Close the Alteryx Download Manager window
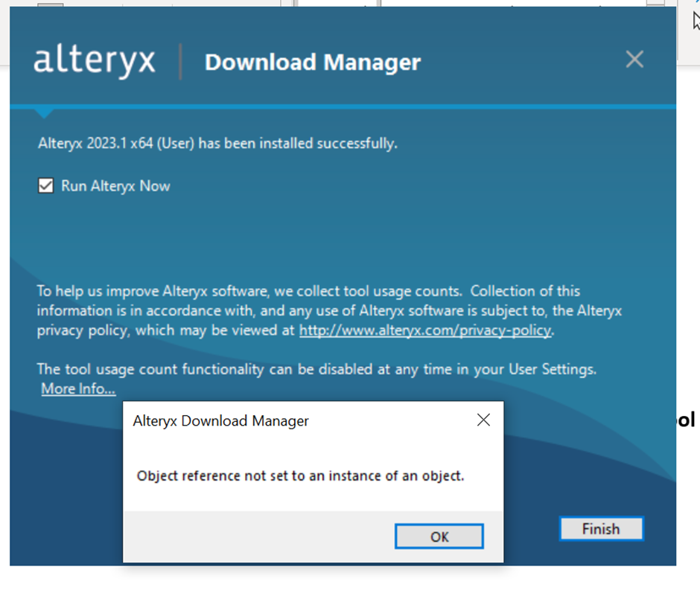 634,59
